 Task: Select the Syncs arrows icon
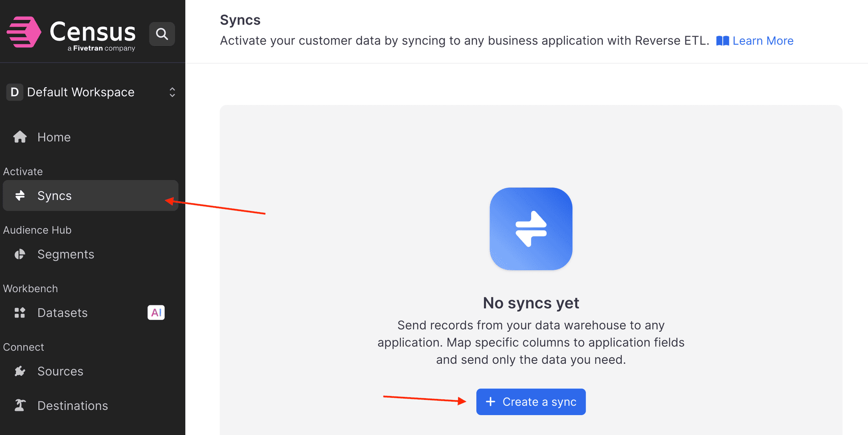click(20, 195)
